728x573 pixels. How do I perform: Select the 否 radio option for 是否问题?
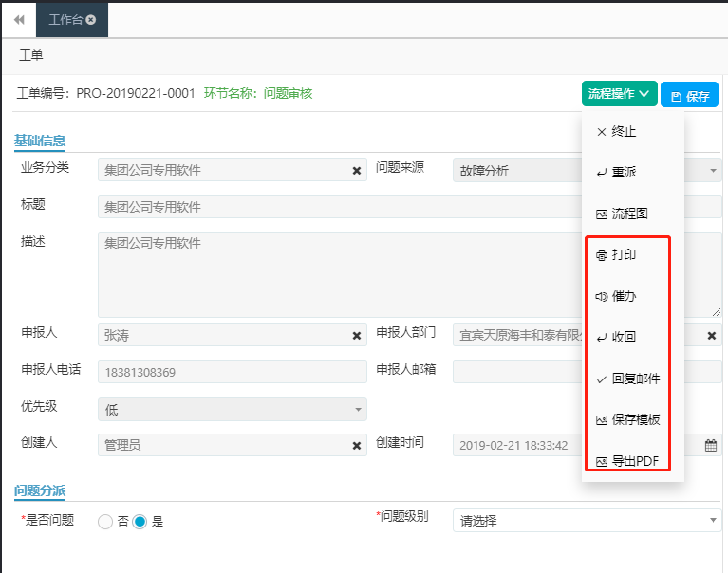[105, 521]
